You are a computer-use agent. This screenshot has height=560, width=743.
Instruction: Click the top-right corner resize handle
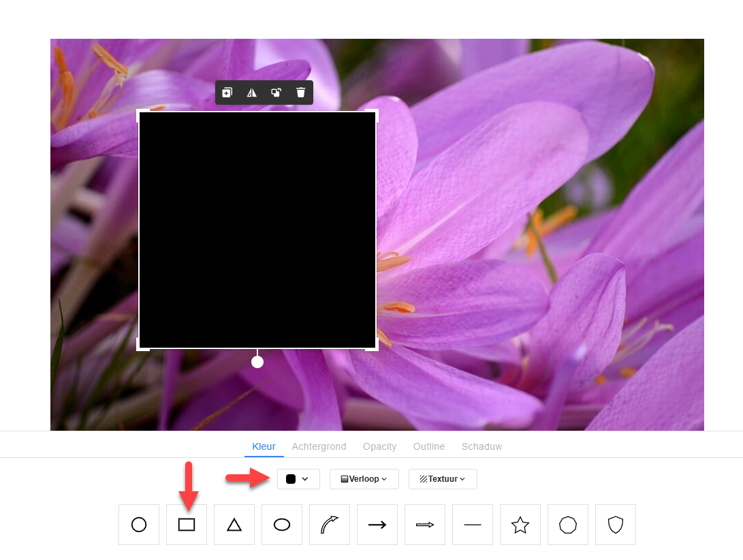click(375, 112)
